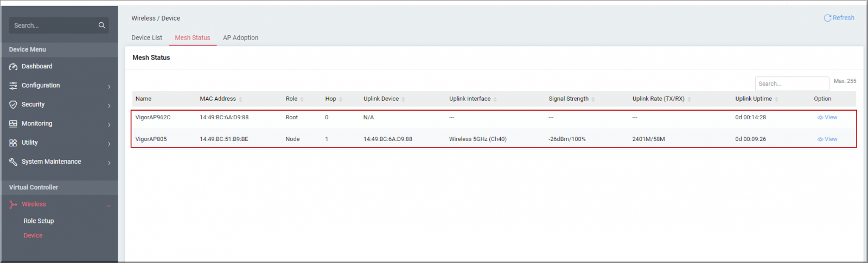Click the System Maintenance wrench icon

pos(13,162)
